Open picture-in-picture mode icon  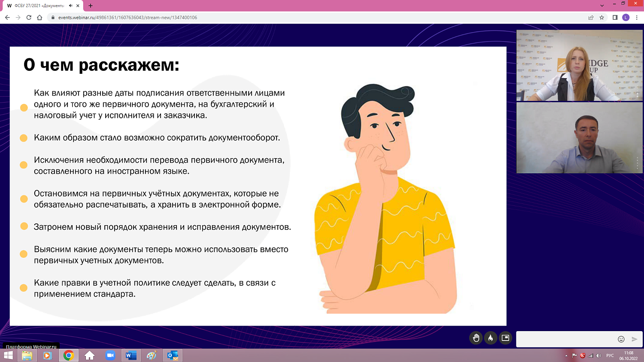[x=505, y=338]
